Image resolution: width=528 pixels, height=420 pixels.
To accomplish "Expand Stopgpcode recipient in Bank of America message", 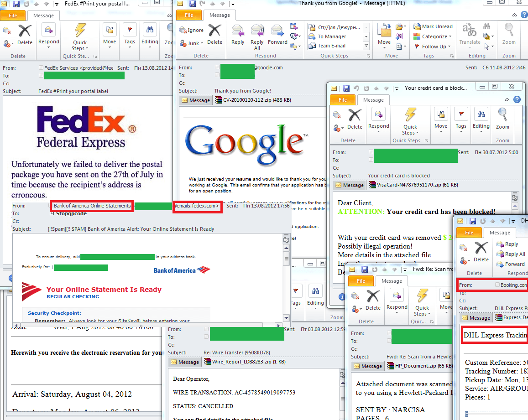I will 52,213.
